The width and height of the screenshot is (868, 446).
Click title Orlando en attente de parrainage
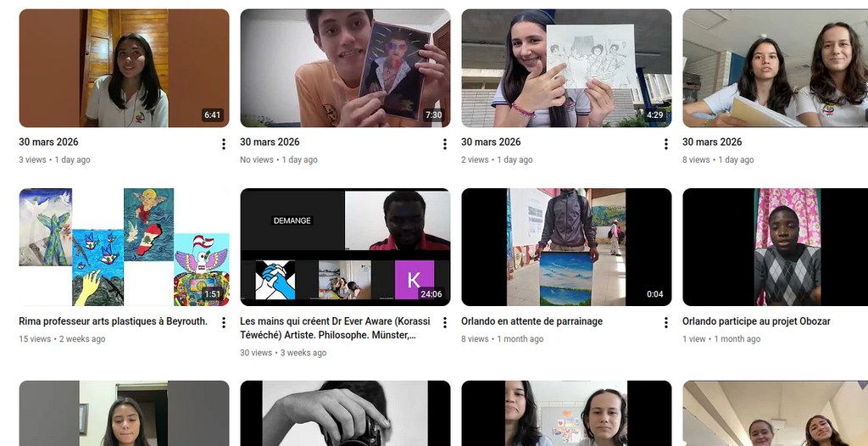click(531, 321)
